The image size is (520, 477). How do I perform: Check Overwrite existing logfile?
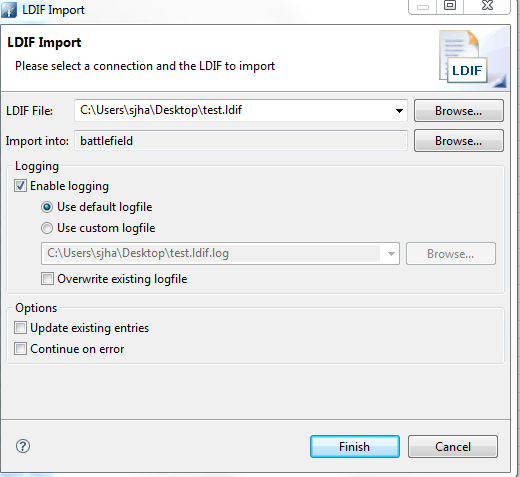[x=47, y=278]
